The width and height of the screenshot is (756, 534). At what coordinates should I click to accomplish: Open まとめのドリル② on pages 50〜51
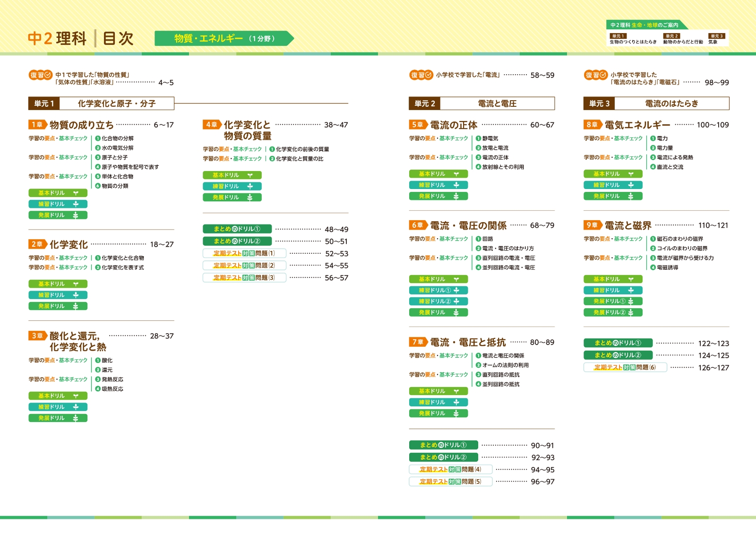[x=237, y=241]
